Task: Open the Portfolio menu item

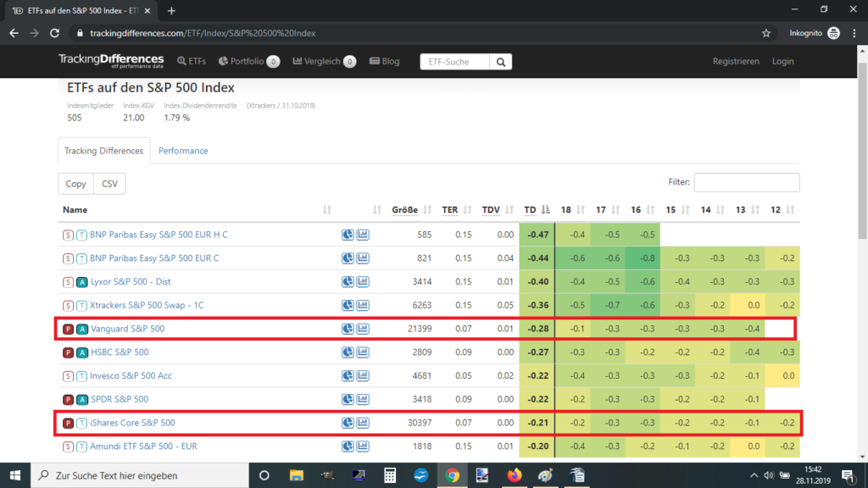Action: point(248,61)
